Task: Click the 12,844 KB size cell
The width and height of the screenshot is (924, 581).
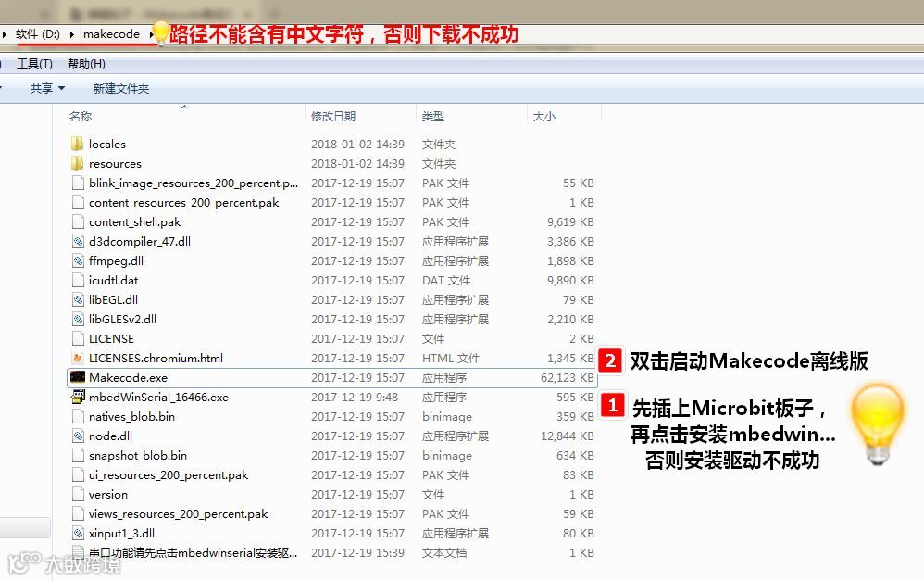Action: [x=567, y=436]
